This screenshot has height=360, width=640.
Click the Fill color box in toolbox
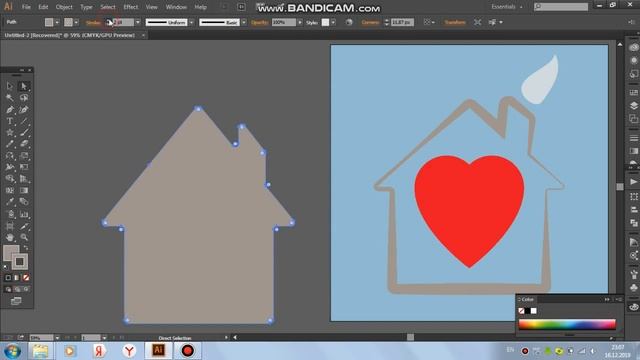(10, 252)
